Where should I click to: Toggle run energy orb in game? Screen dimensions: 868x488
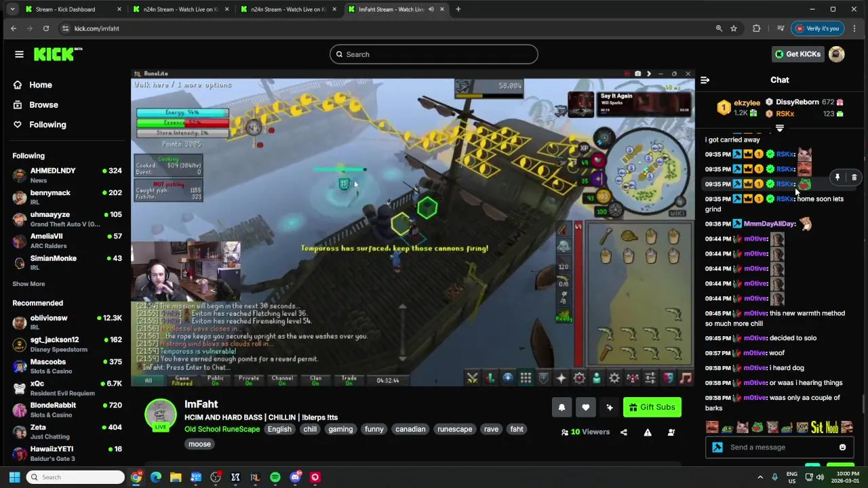click(x=603, y=196)
